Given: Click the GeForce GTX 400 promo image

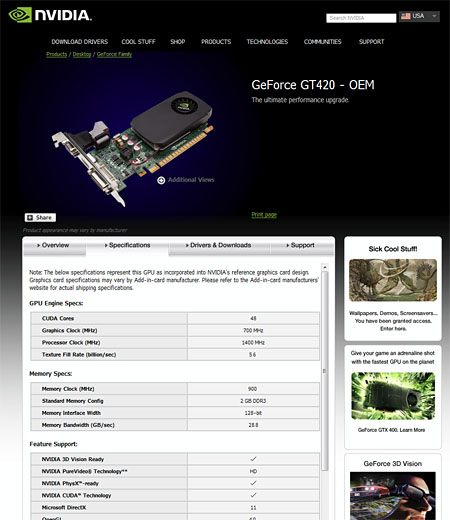Looking at the screenshot, I should [x=393, y=396].
